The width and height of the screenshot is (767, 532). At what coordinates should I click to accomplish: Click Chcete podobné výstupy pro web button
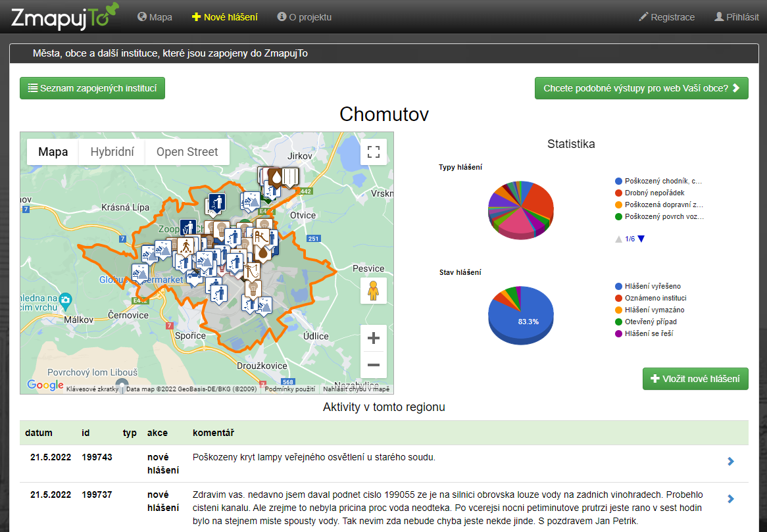[x=641, y=88]
